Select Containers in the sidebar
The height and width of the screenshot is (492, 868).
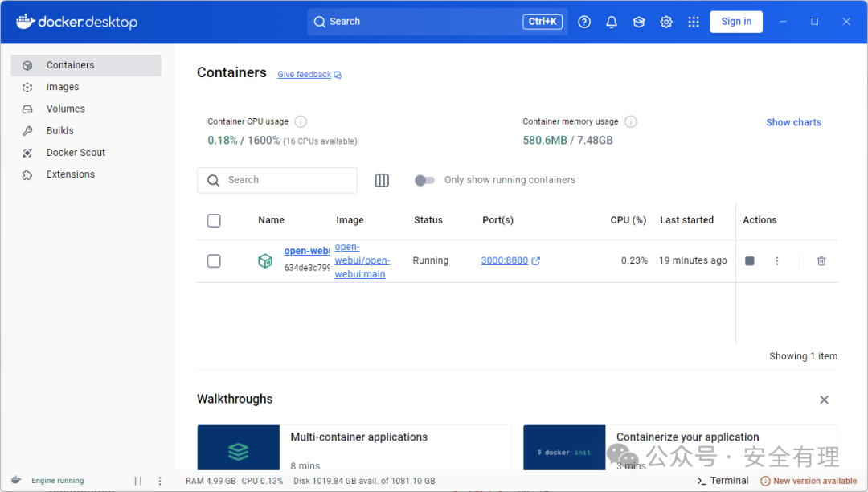coord(86,65)
